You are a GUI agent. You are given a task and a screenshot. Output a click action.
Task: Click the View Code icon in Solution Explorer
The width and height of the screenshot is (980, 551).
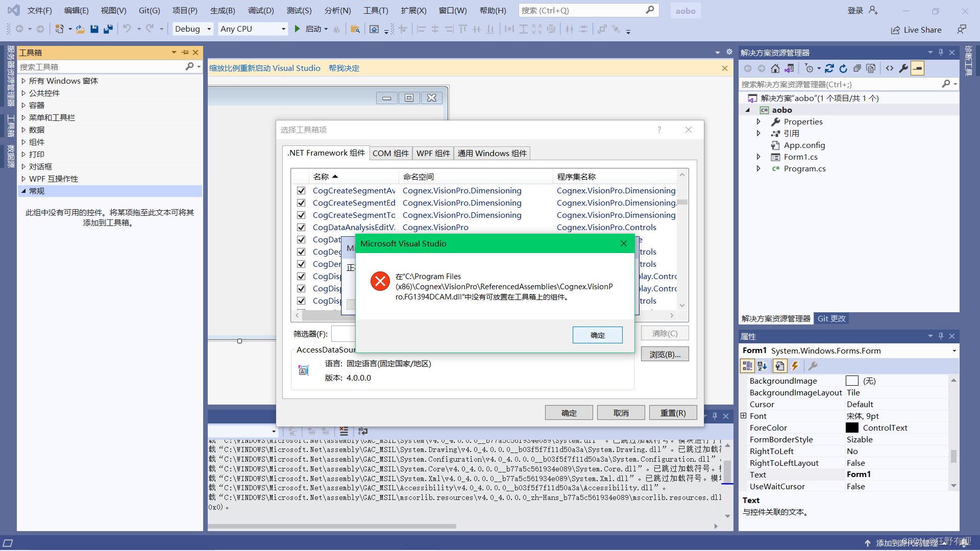[891, 68]
